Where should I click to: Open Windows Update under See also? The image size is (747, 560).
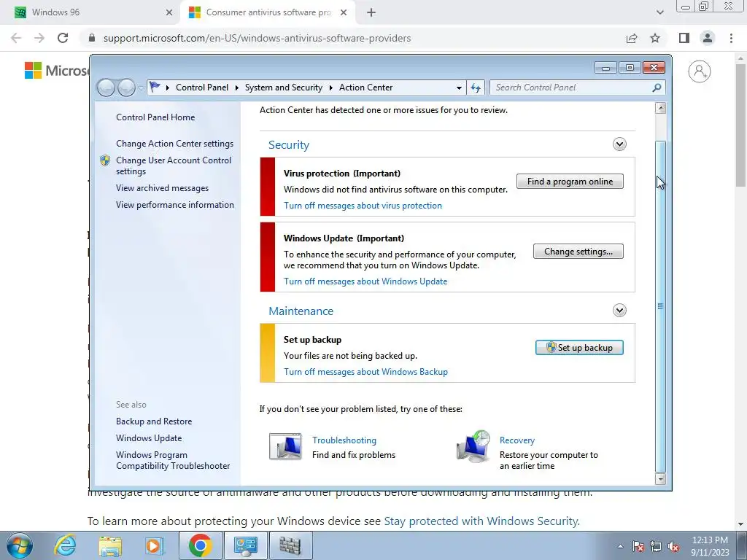pos(149,438)
